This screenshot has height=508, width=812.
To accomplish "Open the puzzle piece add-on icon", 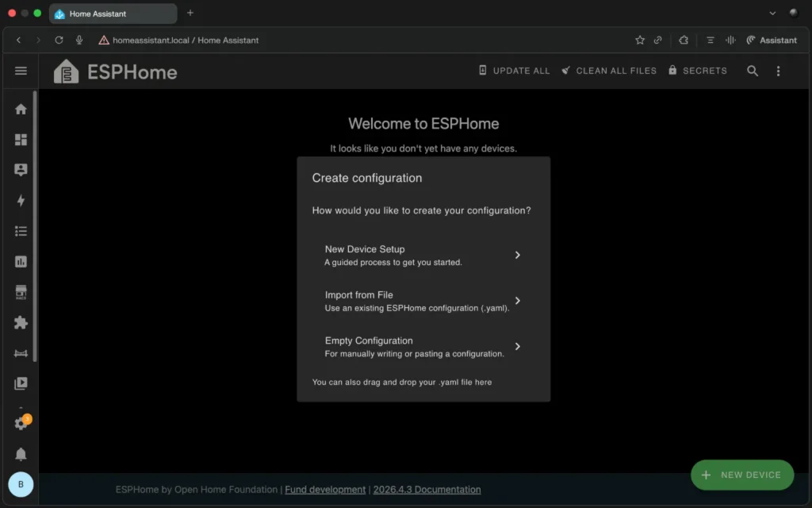I will (21, 322).
